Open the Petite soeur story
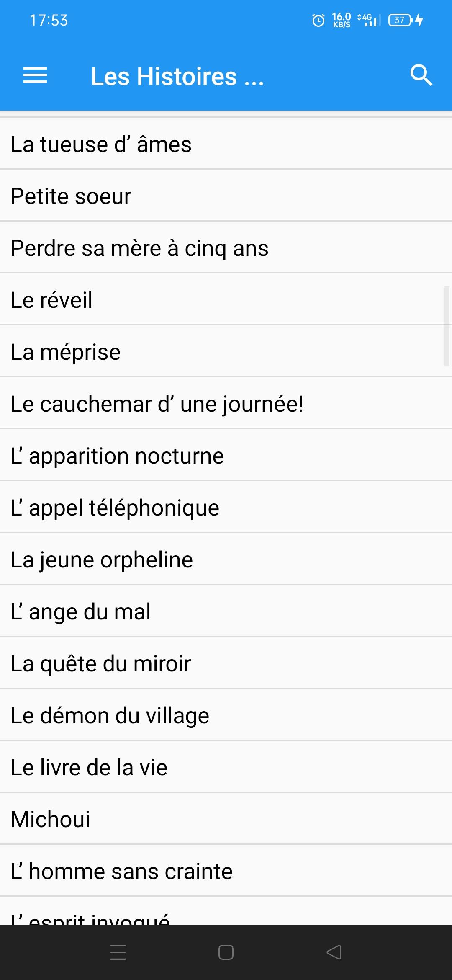This screenshot has height=980, width=452. [226, 196]
